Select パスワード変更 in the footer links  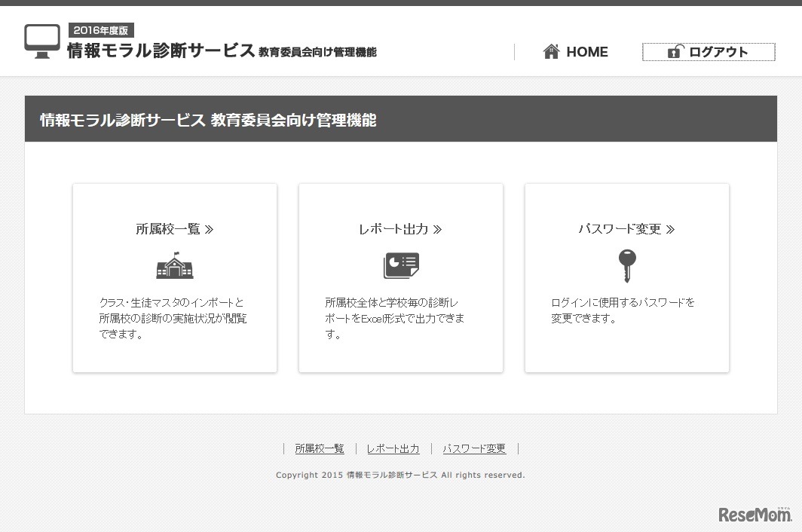(474, 448)
